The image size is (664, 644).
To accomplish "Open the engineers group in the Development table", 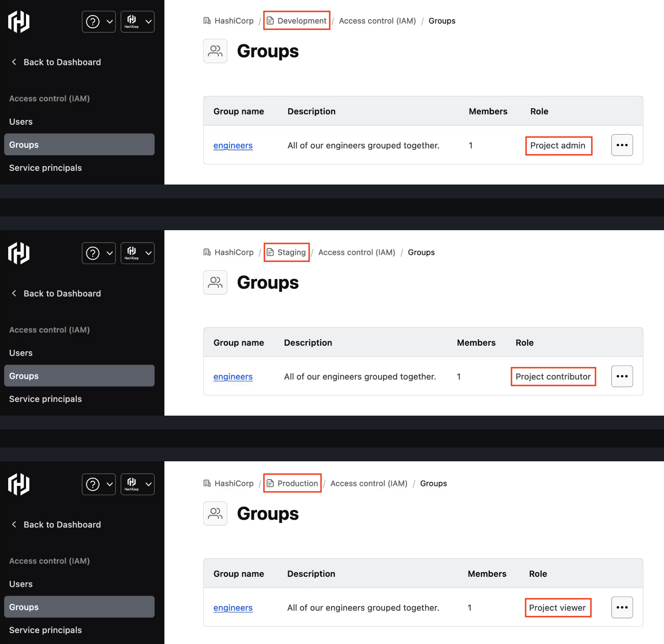I will click(x=233, y=146).
